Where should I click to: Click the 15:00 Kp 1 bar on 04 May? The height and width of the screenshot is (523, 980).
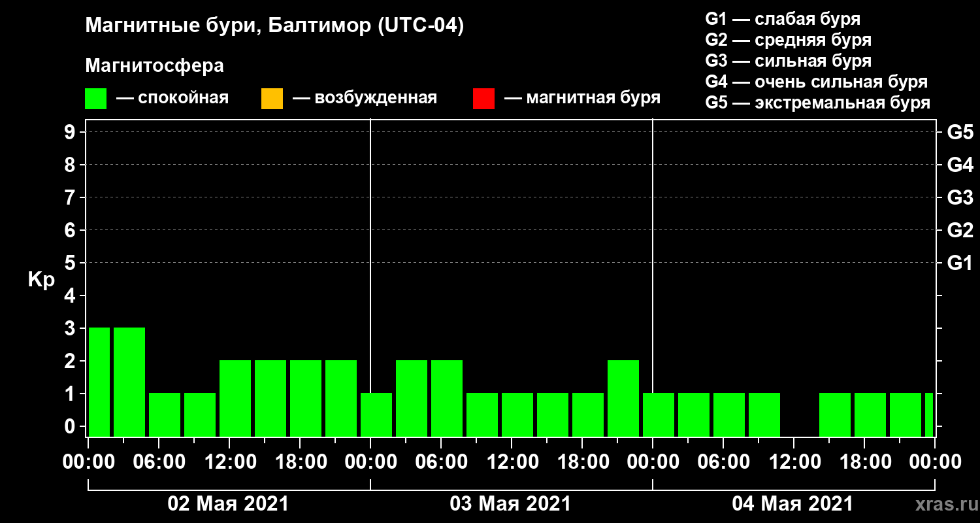point(835,414)
